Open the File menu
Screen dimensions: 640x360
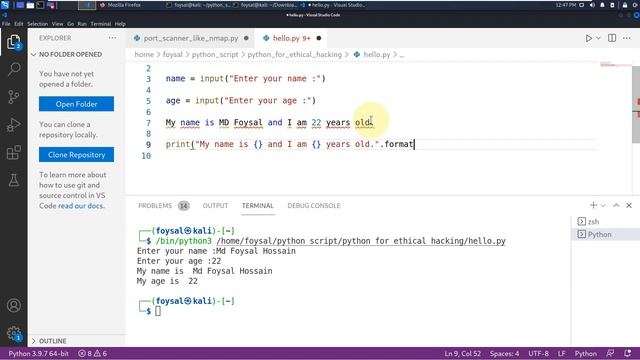[x=6, y=24]
